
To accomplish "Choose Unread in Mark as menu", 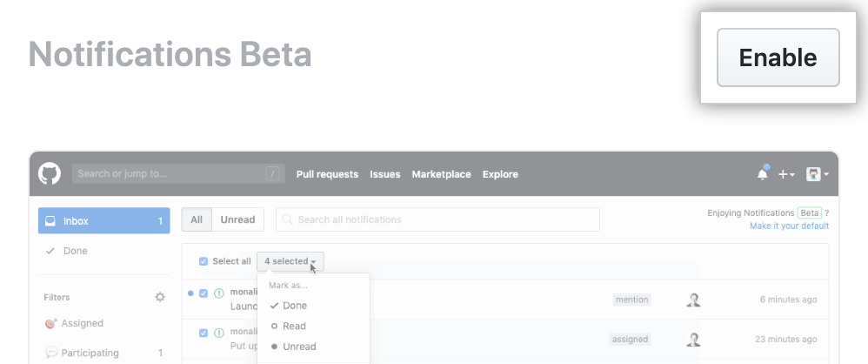I will (x=298, y=347).
